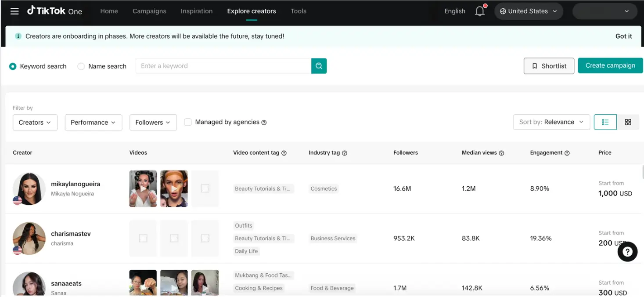Open sanaaeats profile avatar
This screenshot has height=297, width=644.
coord(29,284)
